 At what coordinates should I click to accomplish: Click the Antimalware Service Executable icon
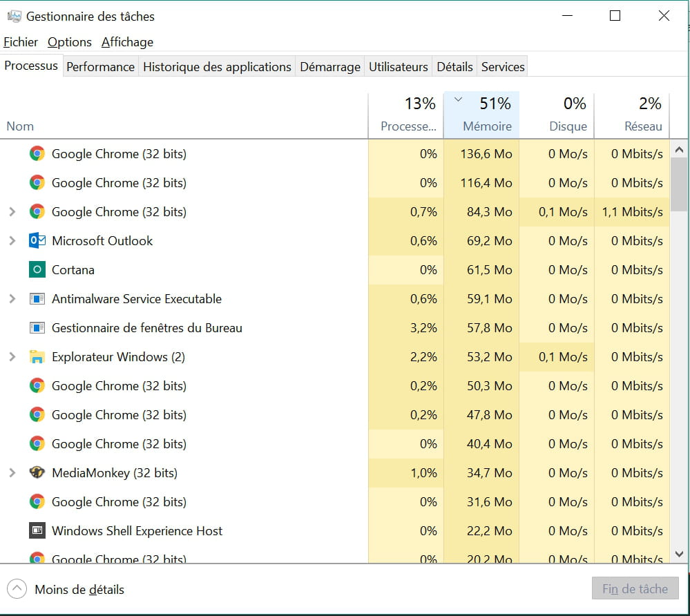(x=37, y=299)
